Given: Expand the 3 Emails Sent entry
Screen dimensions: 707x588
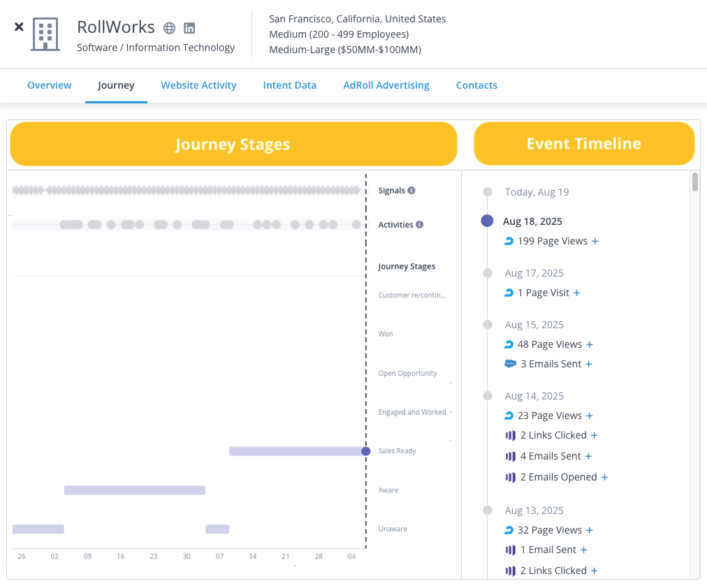Looking at the screenshot, I should [x=589, y=364].
